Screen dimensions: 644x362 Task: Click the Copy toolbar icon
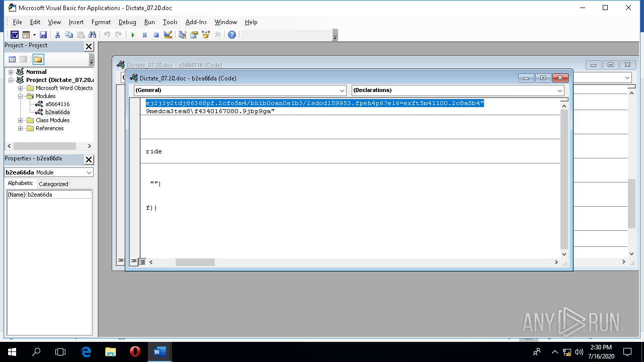pyautogui.click(x=69, y=35)
